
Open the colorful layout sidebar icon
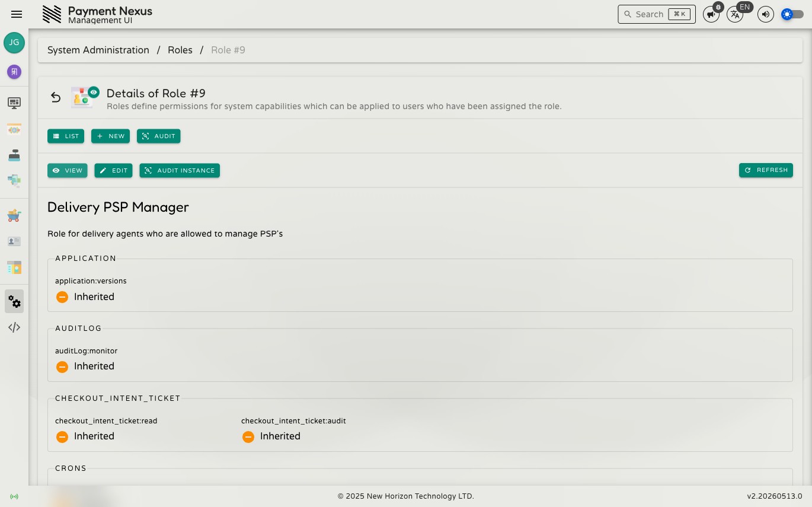click(14, 267)
